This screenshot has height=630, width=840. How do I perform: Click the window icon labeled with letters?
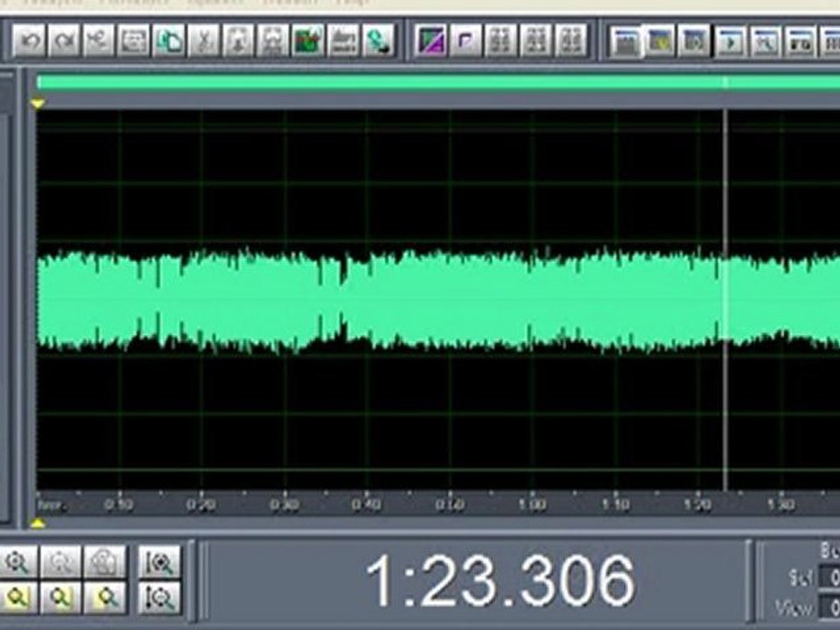[x=801, y=41]
